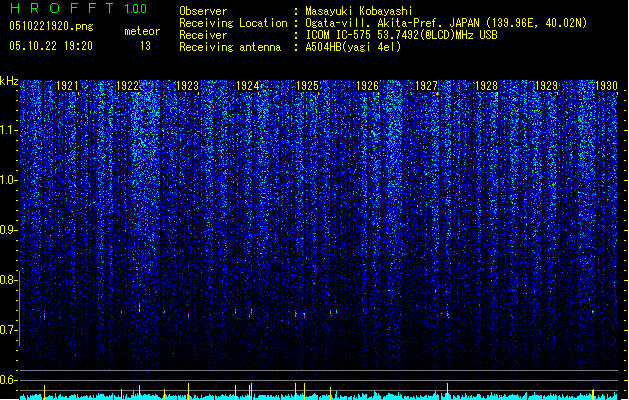
Task: Select the meteor count value 13
Action: pyautogui.click(x=145, y=46)
